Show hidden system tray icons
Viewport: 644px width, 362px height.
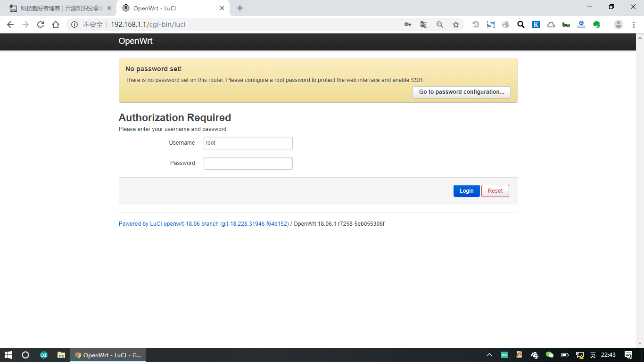(x=489, y=355)
